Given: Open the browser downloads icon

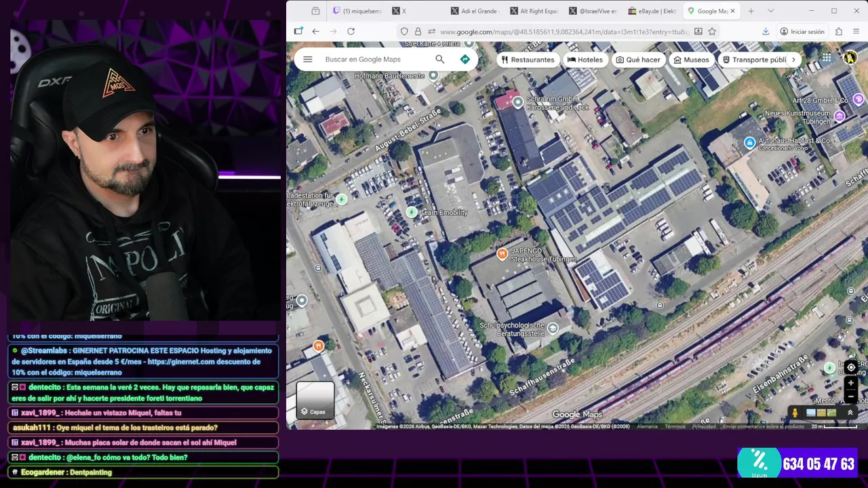Looking at the screenshot, I should (766, 31).
